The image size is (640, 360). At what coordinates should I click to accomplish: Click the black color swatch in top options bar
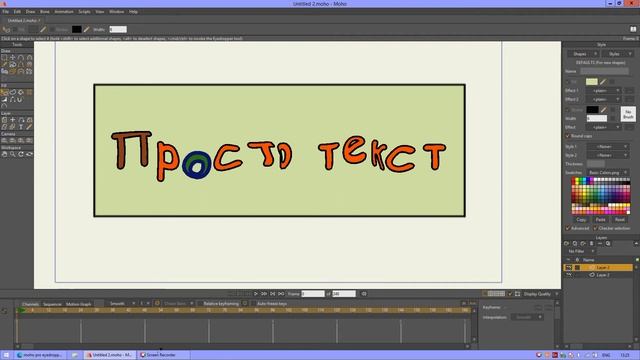pos(76,29)
